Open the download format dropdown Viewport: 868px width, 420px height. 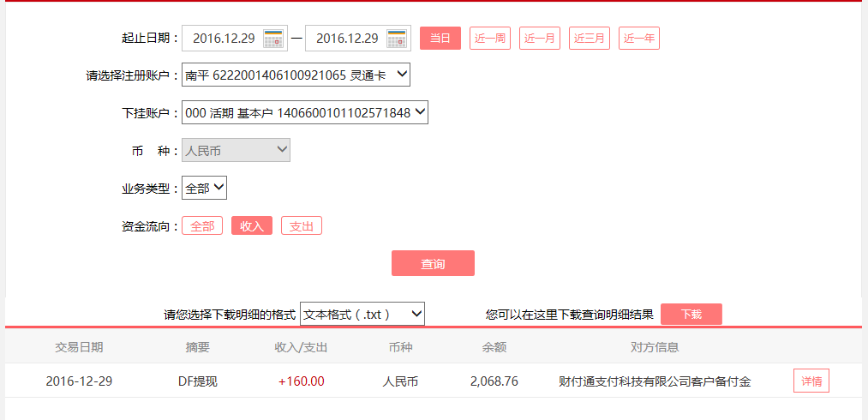[362, 315]
